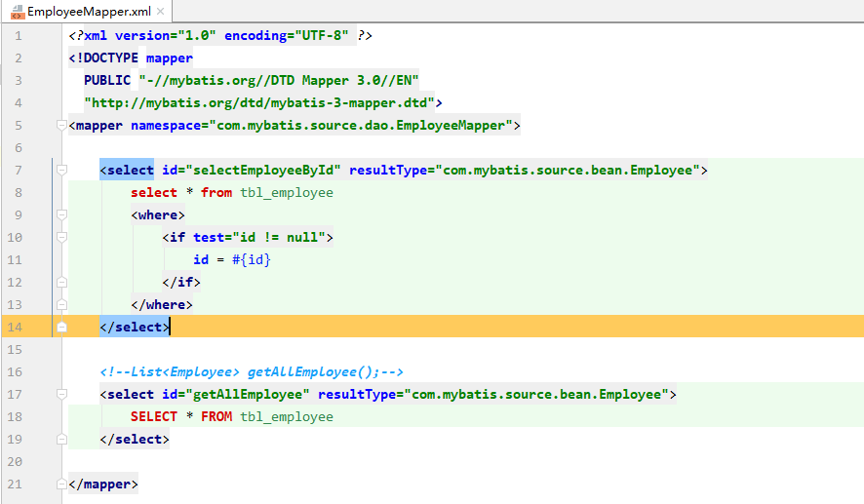Click the uppercase "FROM" keyword on line 18
The height and width of the screenshot is (504, 864).
click(x=216, y=417)
